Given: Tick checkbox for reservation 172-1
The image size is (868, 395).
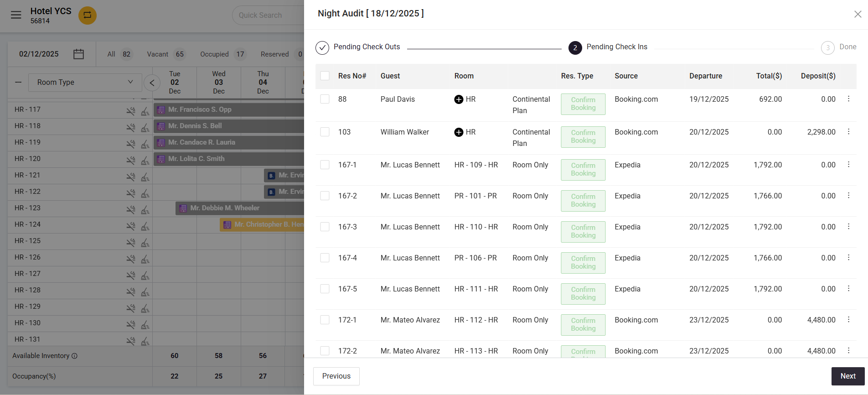Looking at the screenshot, I should (325, 320).
